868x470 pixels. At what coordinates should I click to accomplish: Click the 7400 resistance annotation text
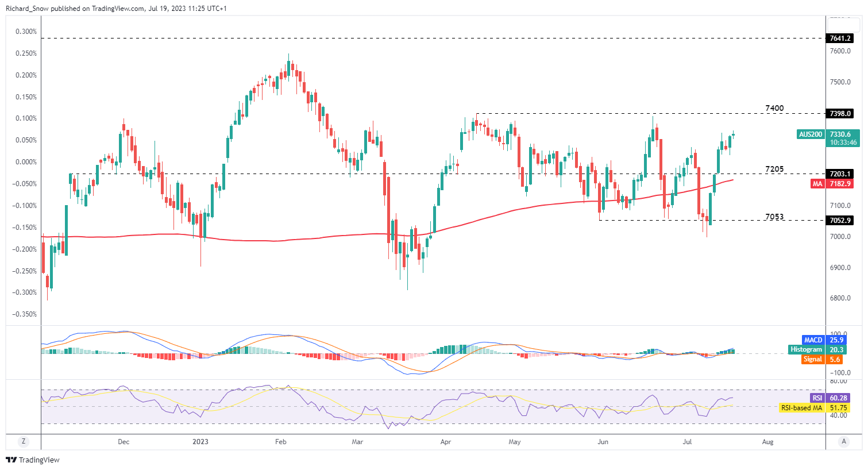[x=774, y=108]
